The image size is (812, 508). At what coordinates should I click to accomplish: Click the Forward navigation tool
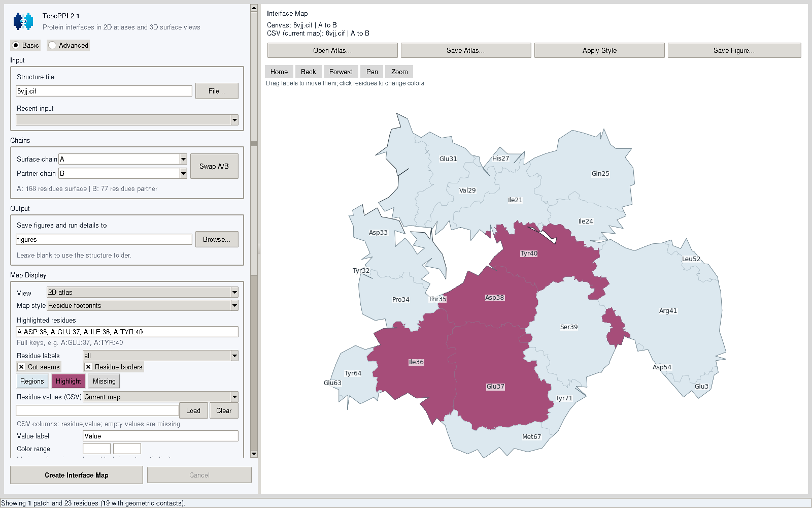click(341, 72)
